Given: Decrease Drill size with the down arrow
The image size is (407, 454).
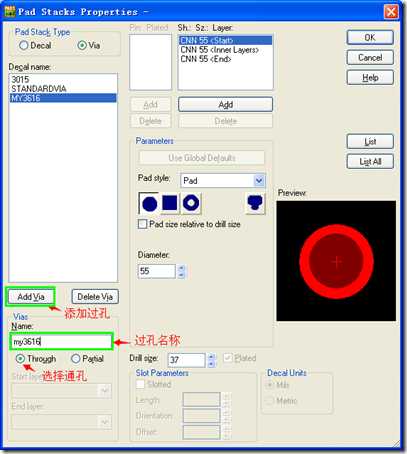Looking at the screenshot, I should pyautogui.click(x=211, y=364).
